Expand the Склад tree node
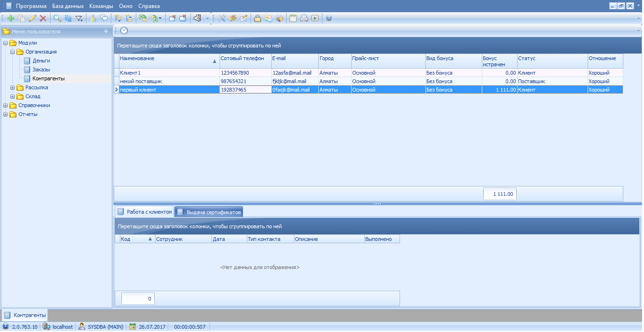The image size is (644, 332). (x=13, y=96)
